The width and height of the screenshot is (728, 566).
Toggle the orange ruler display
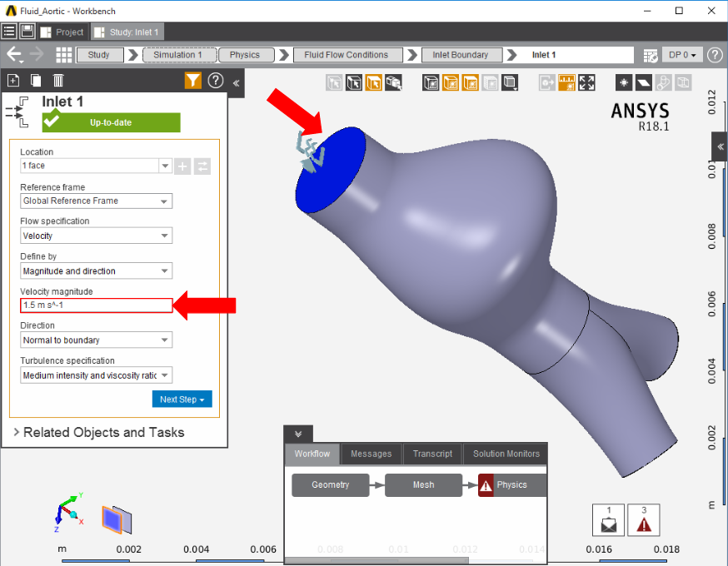(567, 83)
